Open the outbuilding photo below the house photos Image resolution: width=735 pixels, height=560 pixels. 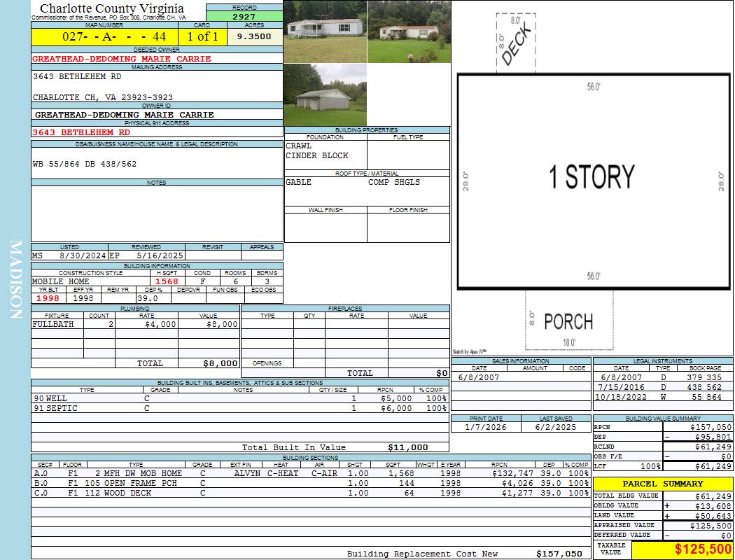pyautogui.click(x=325, y=94)
